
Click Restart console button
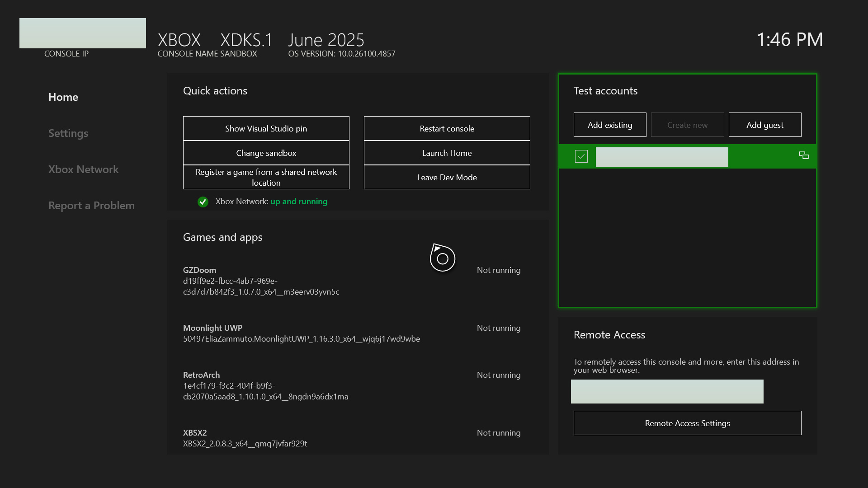pos(447,128)
